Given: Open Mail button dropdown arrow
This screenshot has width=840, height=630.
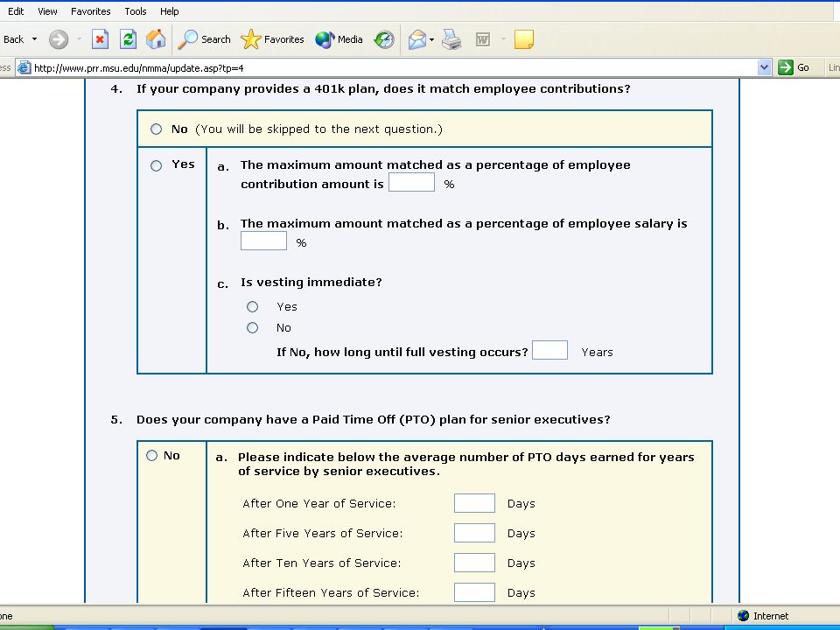Looking at the screenshot, I should [x=431, y=40].
